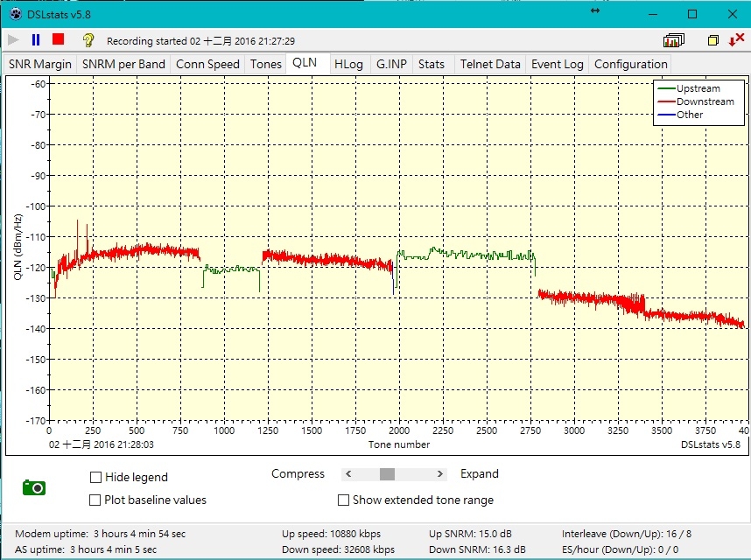Switch to the G.INP tab
The image size is (751, 560).
pos(391,64)
